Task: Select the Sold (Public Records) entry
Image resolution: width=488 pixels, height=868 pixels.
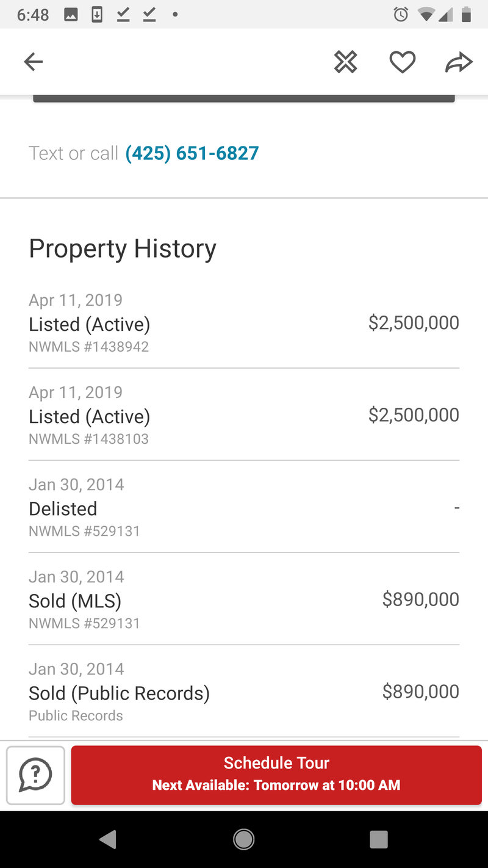Action: 244,692
